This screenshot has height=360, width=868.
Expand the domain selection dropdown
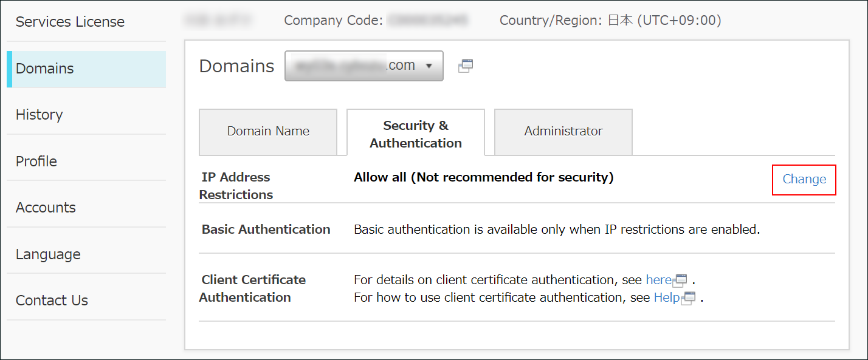[363, 66]
